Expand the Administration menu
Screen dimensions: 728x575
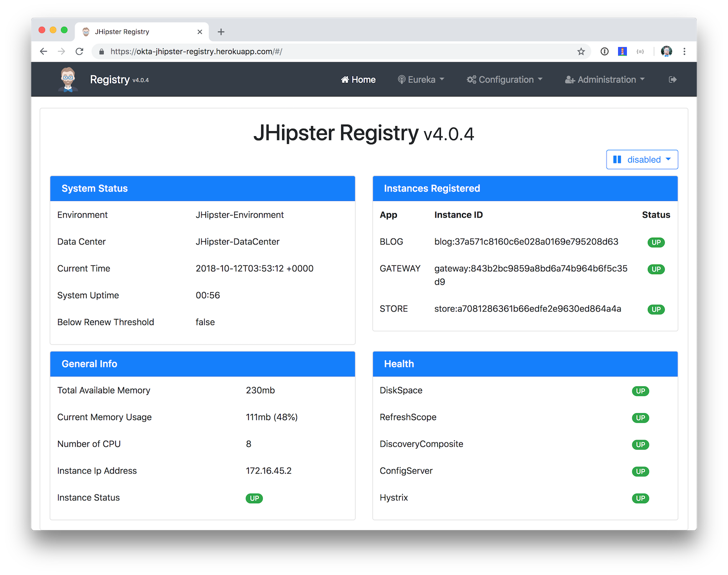click(605, 80)
